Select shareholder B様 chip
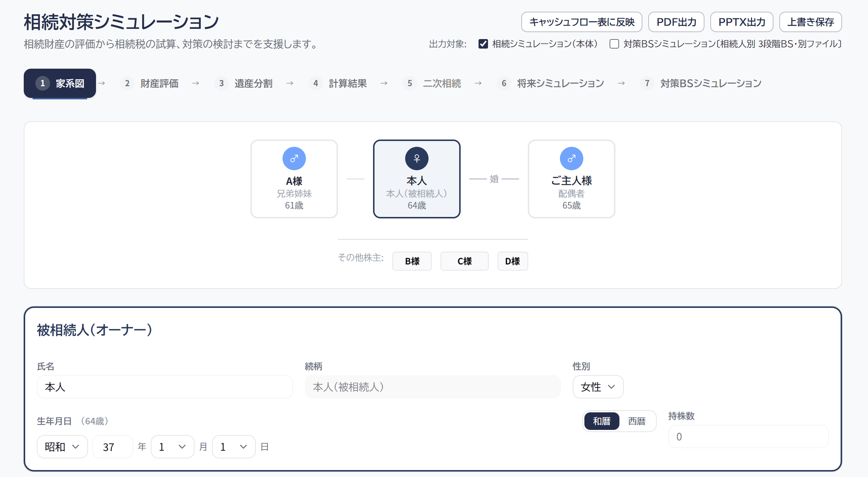Image resolution: width=868 pixels, height=477 pixels. (x=412, y=261)
